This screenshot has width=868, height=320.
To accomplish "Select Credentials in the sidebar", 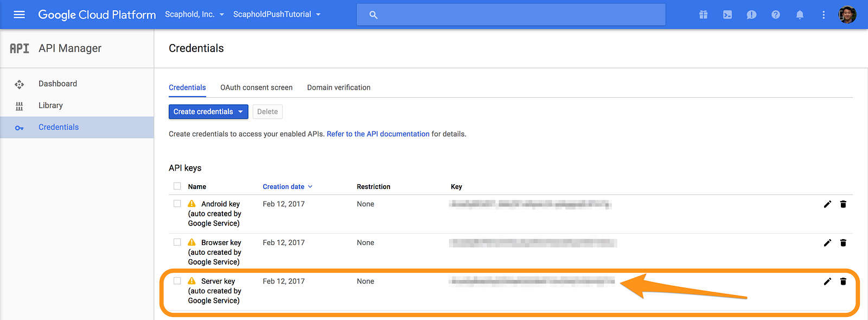I will pos(76,127).
